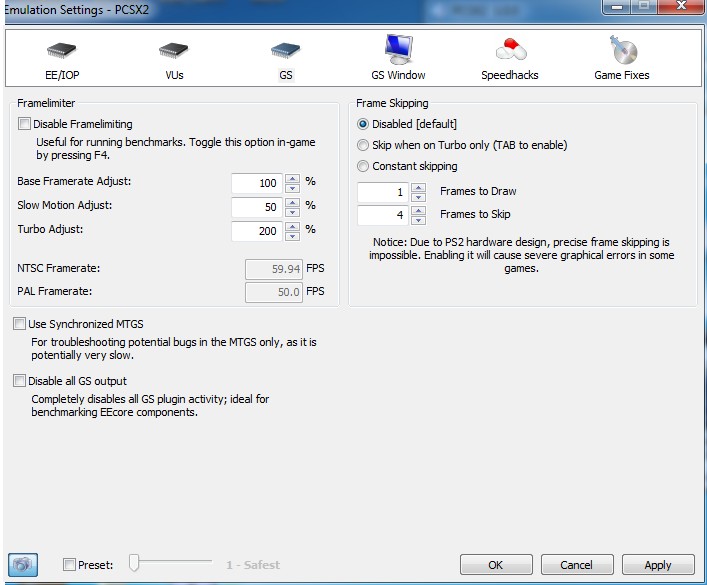Select Disabled [default] frame skipping

[363, 124]
